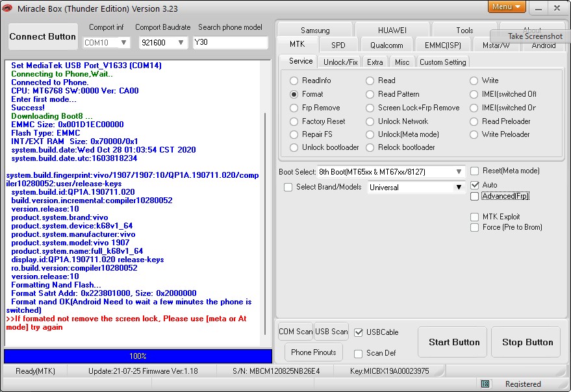This screenshot has height=392, width=571.
Task: Click the Start Button
Action: coord(453,342)
